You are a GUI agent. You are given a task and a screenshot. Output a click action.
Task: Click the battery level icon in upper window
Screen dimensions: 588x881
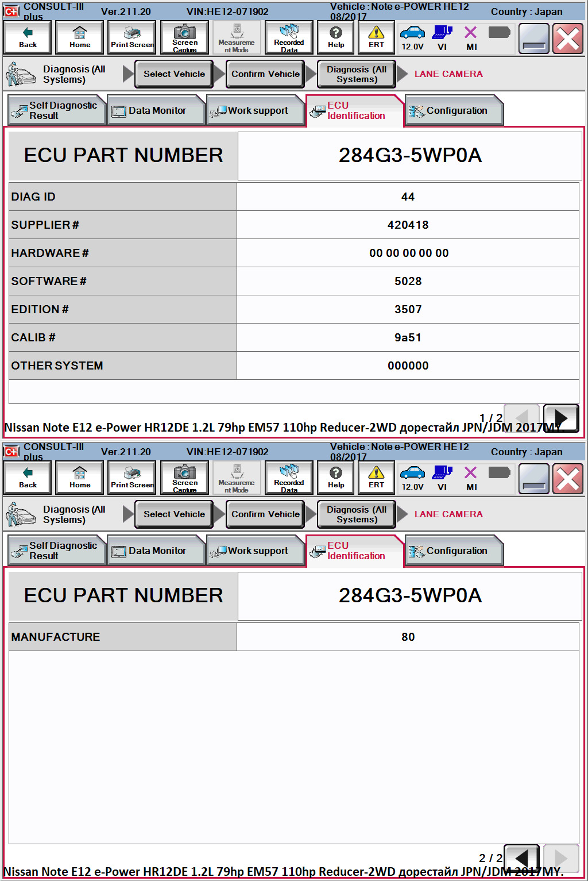point(499,32)
